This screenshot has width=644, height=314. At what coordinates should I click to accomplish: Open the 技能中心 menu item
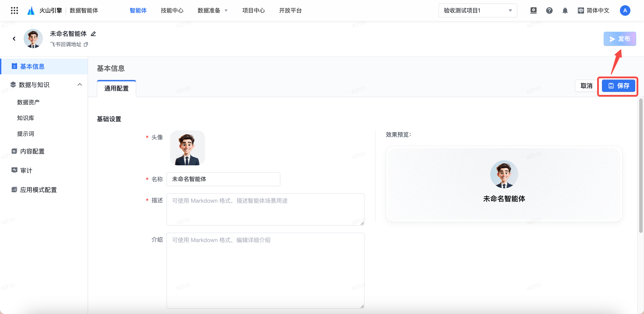(x=172, y=10)
